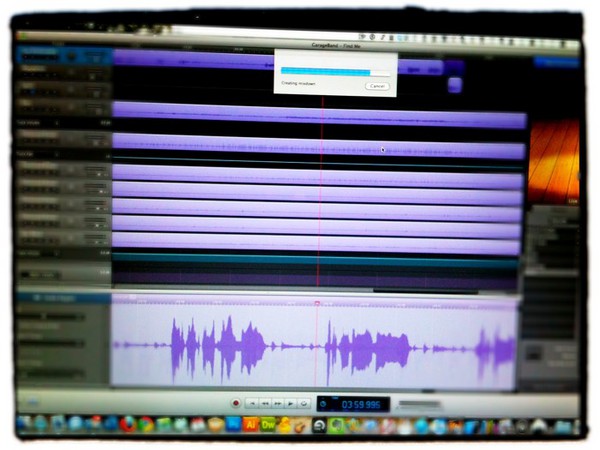Adjust the master volume slider next to LCD

pyautogui.click(x=419, y=404)
